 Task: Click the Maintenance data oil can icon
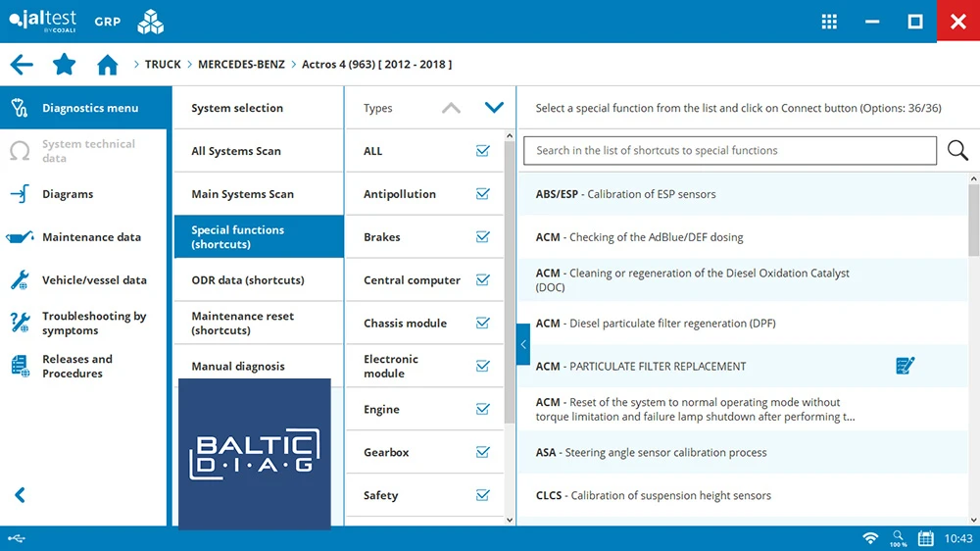tap(20, 237)
